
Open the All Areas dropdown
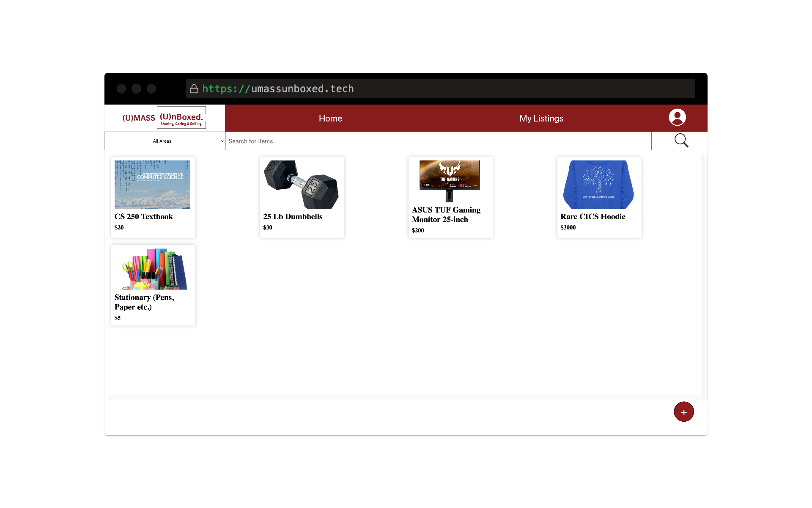(165, 141)
